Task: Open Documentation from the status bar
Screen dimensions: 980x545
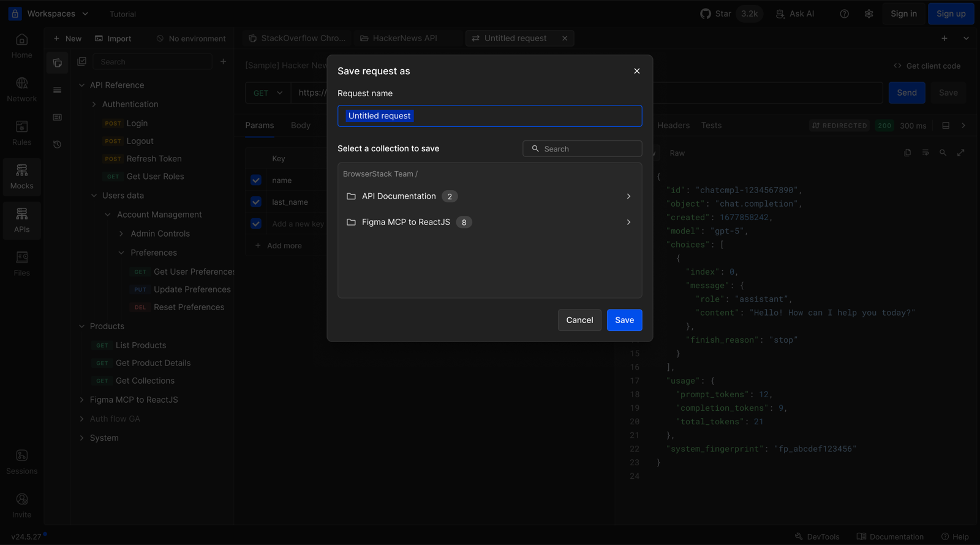Action: tap(890, 536)
